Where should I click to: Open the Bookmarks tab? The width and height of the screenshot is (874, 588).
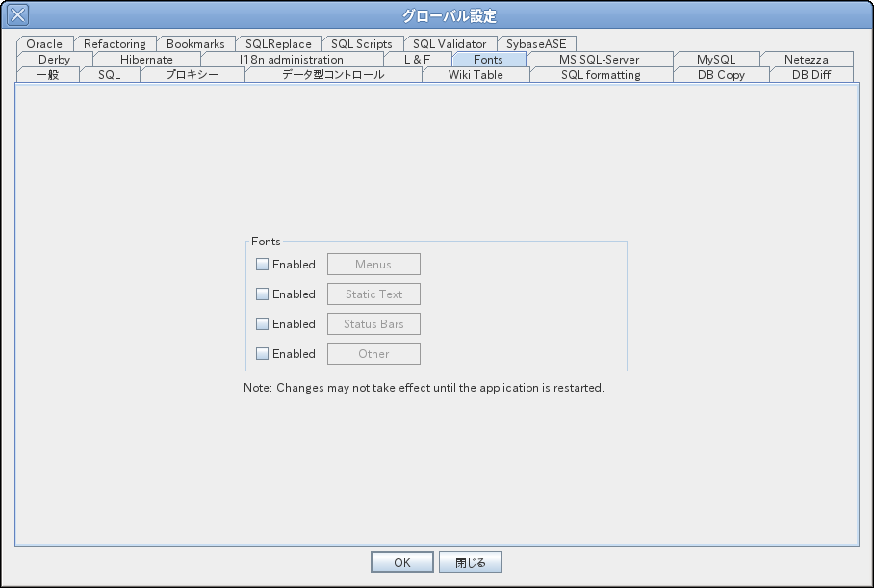pyautogui.click(x=195, y=43)
